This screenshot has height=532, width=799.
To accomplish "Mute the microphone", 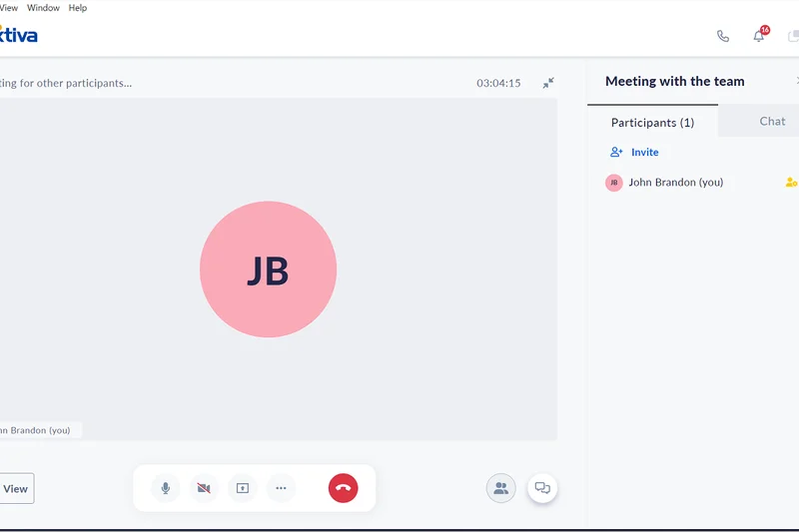I will coord(166,488).
